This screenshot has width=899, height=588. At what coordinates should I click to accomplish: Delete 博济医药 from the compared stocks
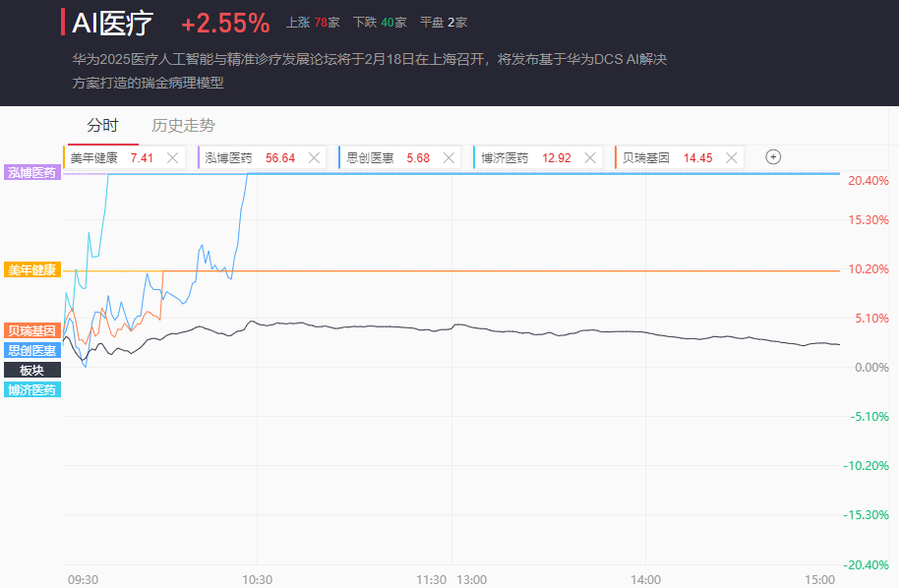click(589, 157)
